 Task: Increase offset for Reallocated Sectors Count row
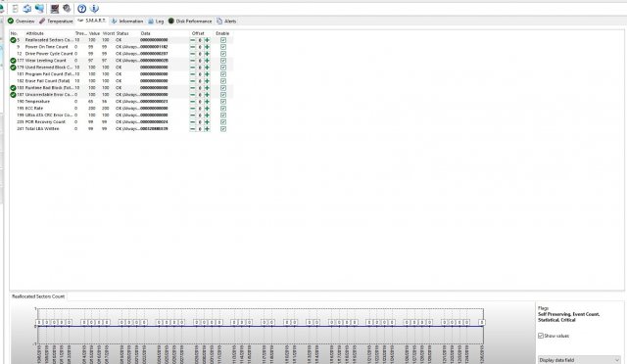tap(207, 40)
